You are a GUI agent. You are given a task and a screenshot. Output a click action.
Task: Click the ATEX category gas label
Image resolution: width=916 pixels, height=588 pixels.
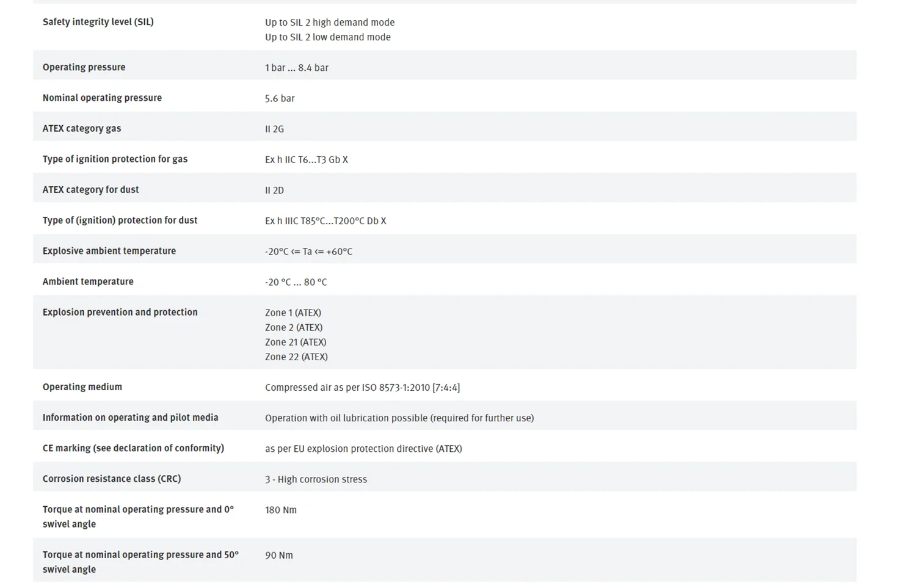tap(82, 128)
